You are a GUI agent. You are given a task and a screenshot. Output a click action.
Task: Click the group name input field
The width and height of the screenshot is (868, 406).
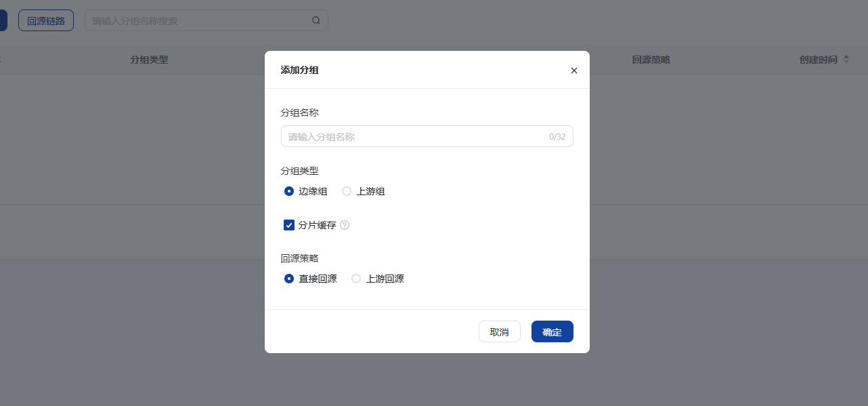[406, 136]
